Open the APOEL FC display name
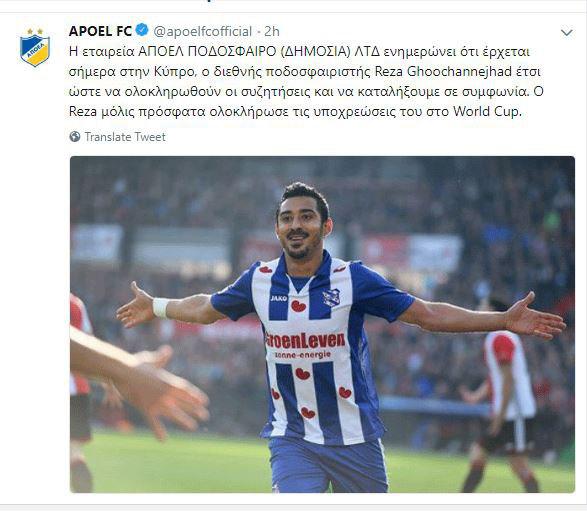The height and width of the screenshot is (511, 587). (100, 31)
